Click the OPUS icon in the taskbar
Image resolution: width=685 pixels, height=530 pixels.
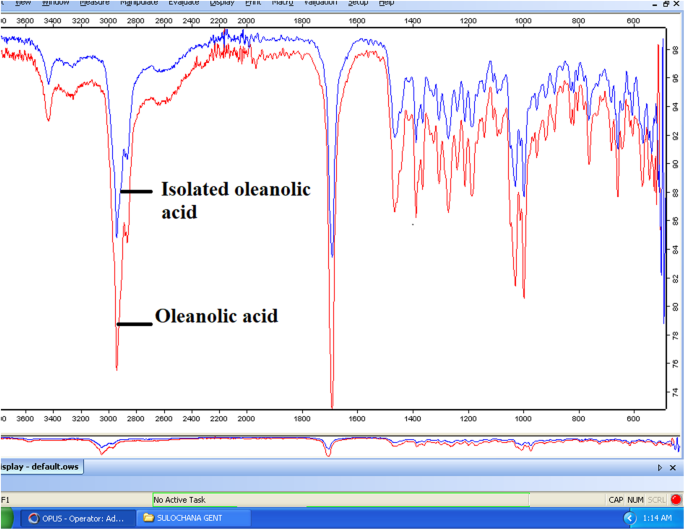coord(33,518)
